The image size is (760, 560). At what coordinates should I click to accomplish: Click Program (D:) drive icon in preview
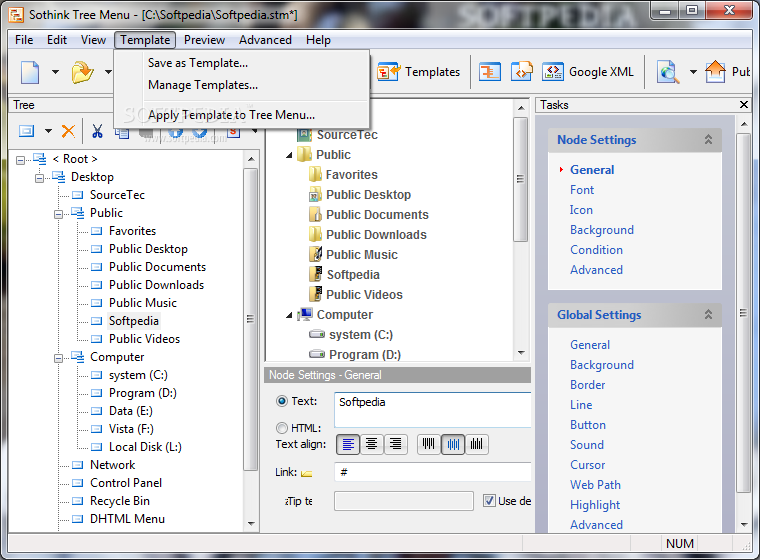click(x=317, y=354)
